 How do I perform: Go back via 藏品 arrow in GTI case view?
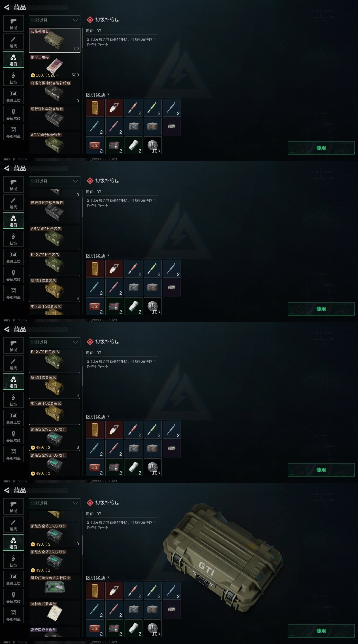(x=7, y=490)
